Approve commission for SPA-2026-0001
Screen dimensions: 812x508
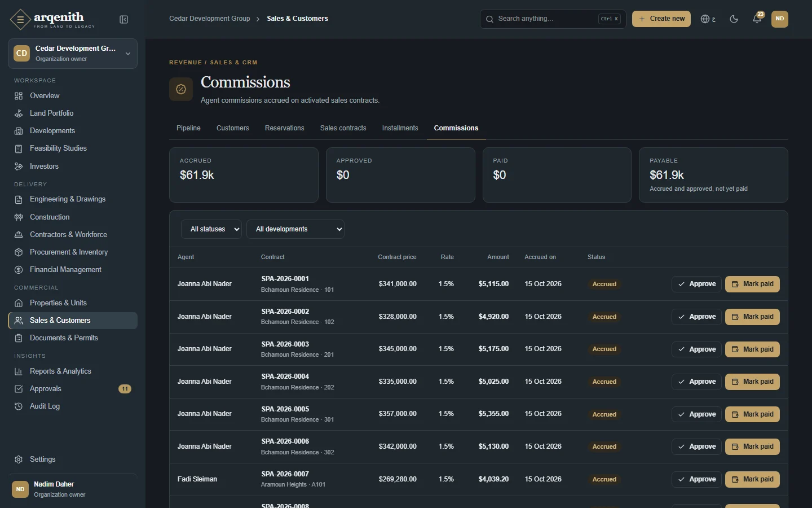(696, 284)
